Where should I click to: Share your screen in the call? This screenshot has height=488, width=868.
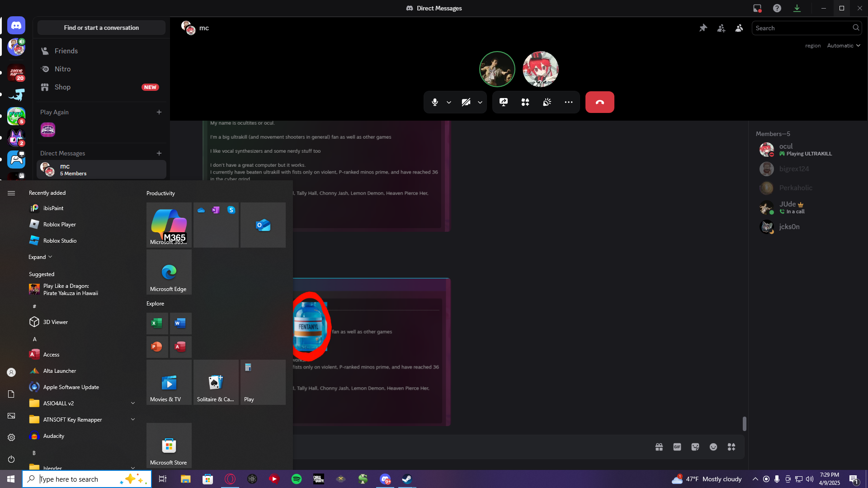coord(503,102)
